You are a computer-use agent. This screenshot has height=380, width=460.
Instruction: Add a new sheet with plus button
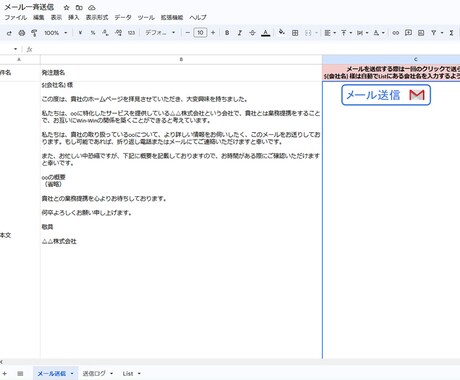[5, 374]
